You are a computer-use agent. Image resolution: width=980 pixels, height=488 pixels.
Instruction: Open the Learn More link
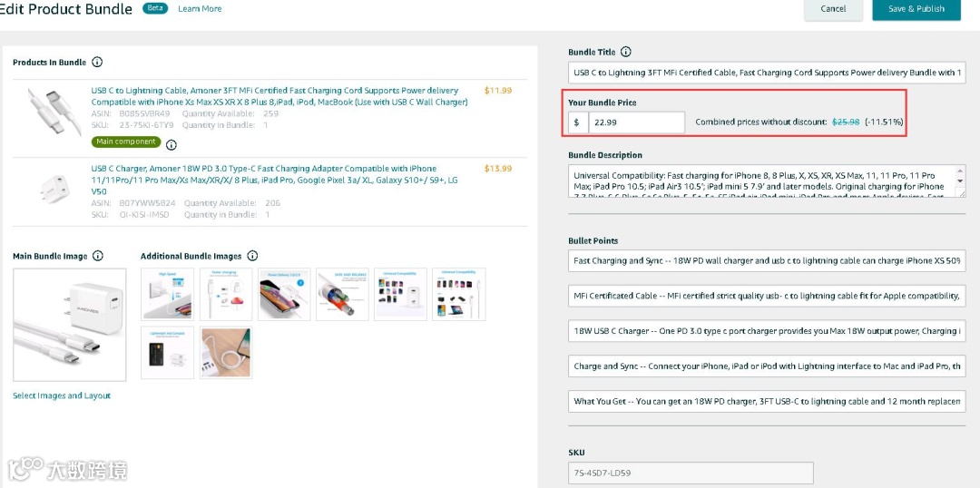200,9
